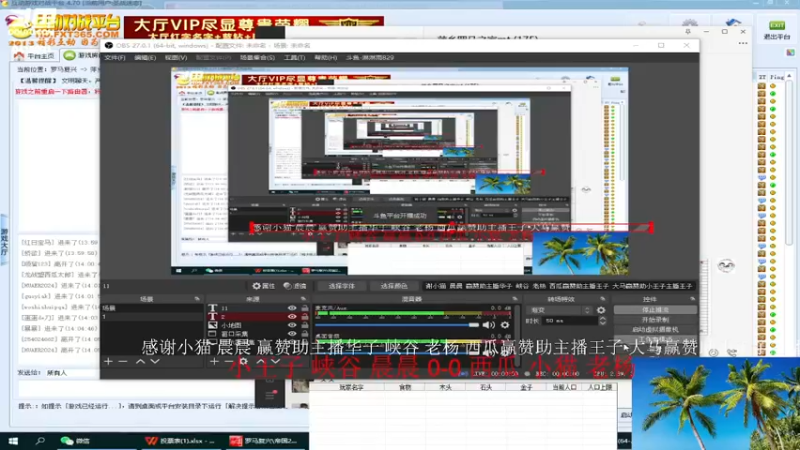Screen dimensions: 800x450
Task: Move source down in Sources toolbar
Action: [x=275, y=361]
